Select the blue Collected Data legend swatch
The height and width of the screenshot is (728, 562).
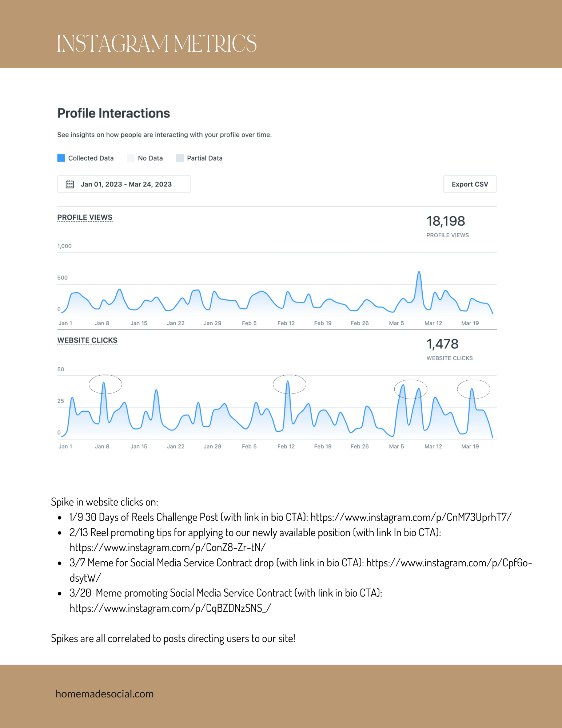point(61,158)
